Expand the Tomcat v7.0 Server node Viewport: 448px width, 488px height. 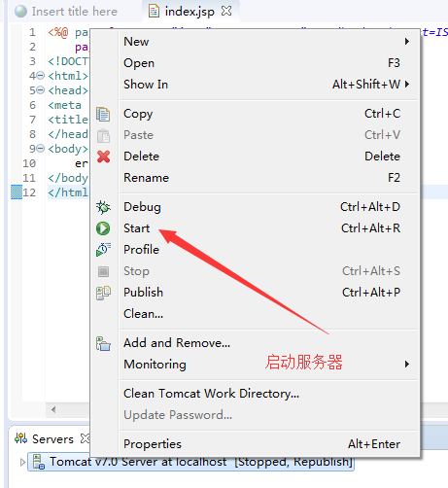tap(22, 462)
